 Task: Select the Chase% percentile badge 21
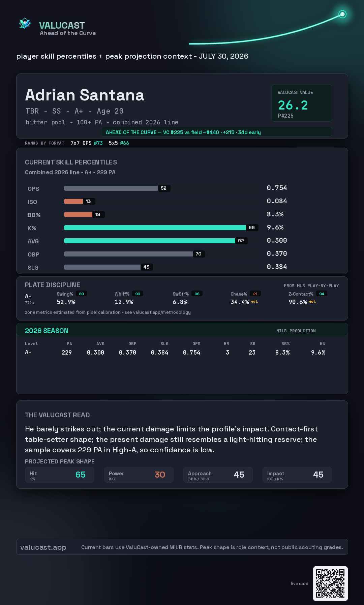pyautogui.click(x=255, y=294)
